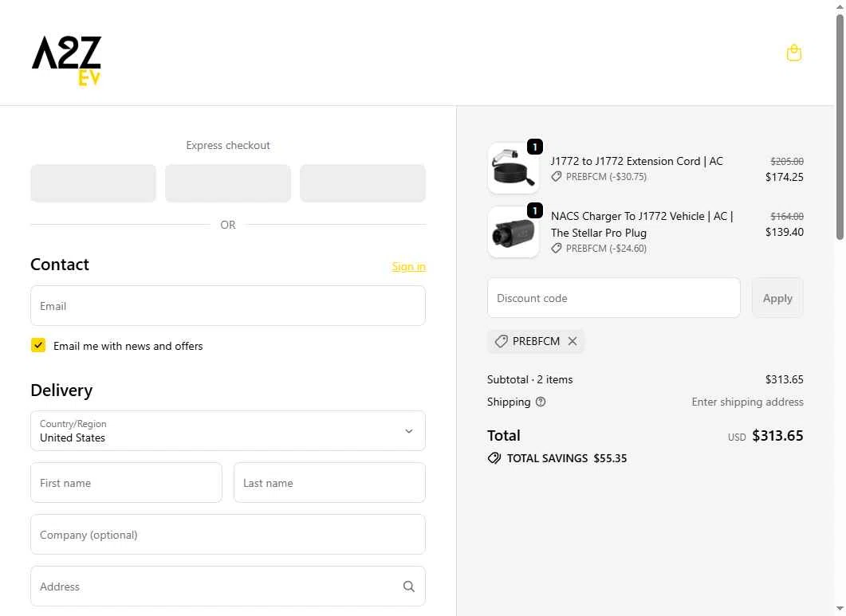
Task: Click quantity badge on J1772 Extension Cord
Action: point(535,147)
